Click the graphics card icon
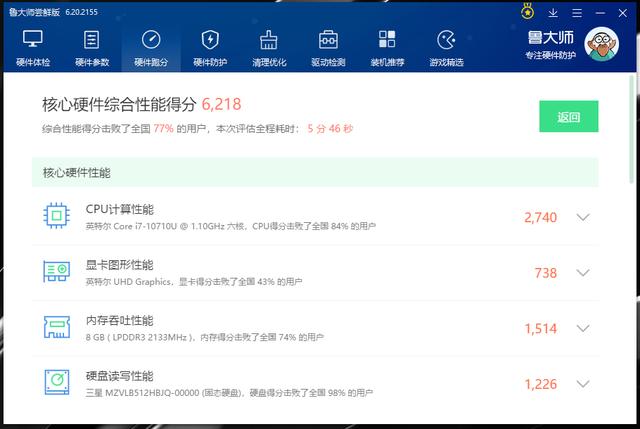The width and height of the screenshot is (640, 429). click(56, 271)
